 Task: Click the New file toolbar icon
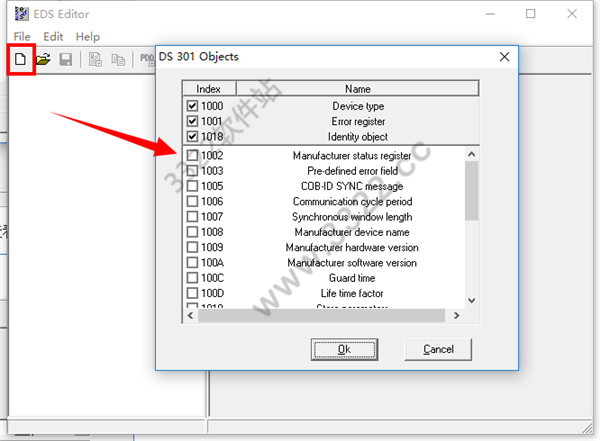click(x=20, y=59)
